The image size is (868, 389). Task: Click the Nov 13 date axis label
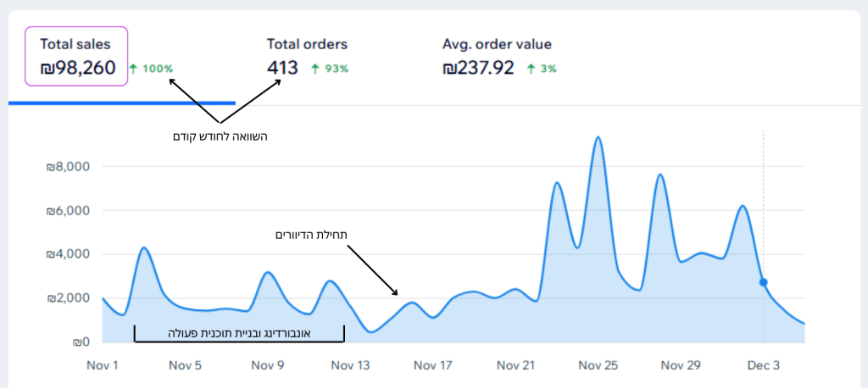(x=351, y=366)
